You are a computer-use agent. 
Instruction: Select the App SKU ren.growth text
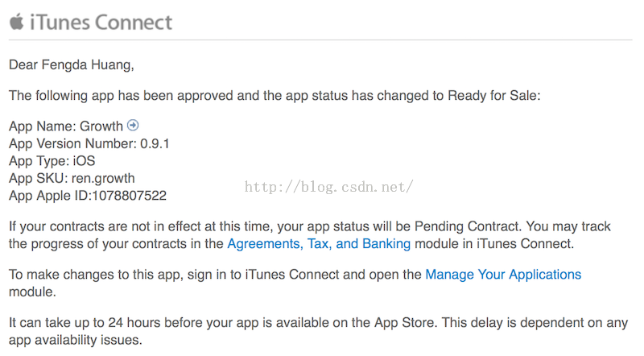[72, 179]
